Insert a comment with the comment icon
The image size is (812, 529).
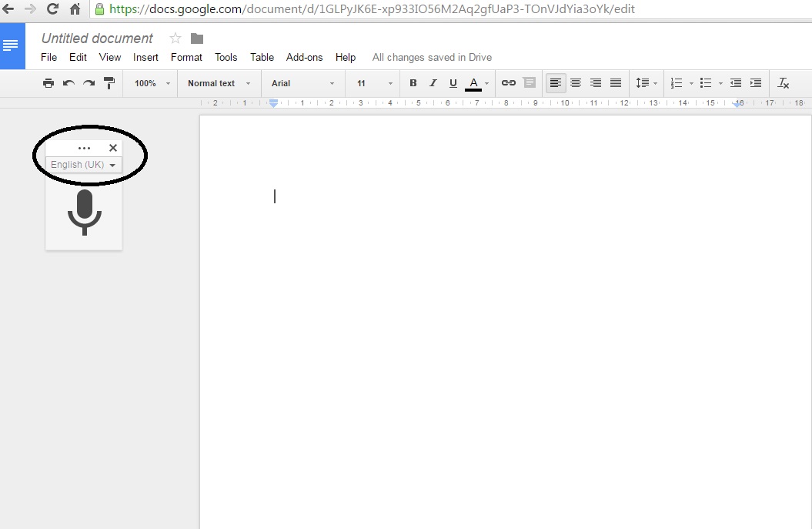(x=530, y=83)
